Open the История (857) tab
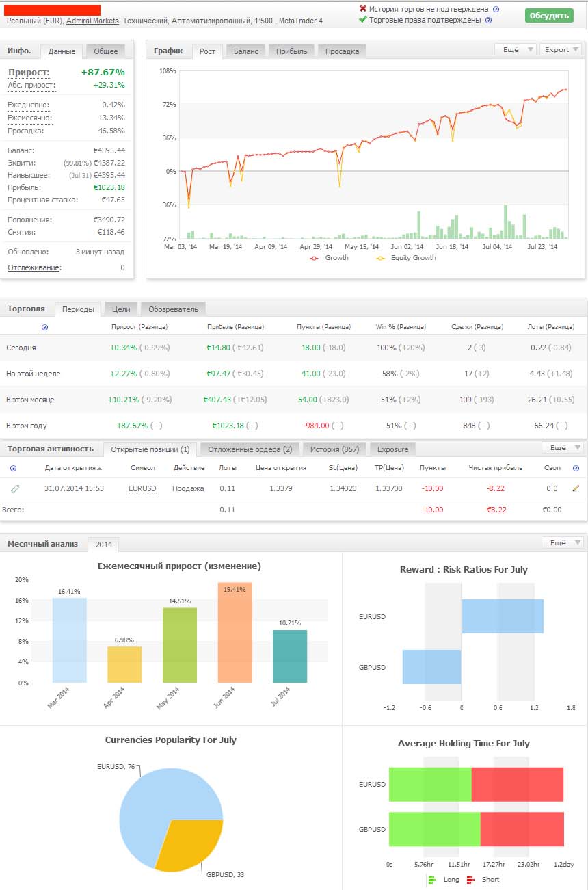Image resolution: width=588 pixels, height=890 pixels. tap(334, 449)
